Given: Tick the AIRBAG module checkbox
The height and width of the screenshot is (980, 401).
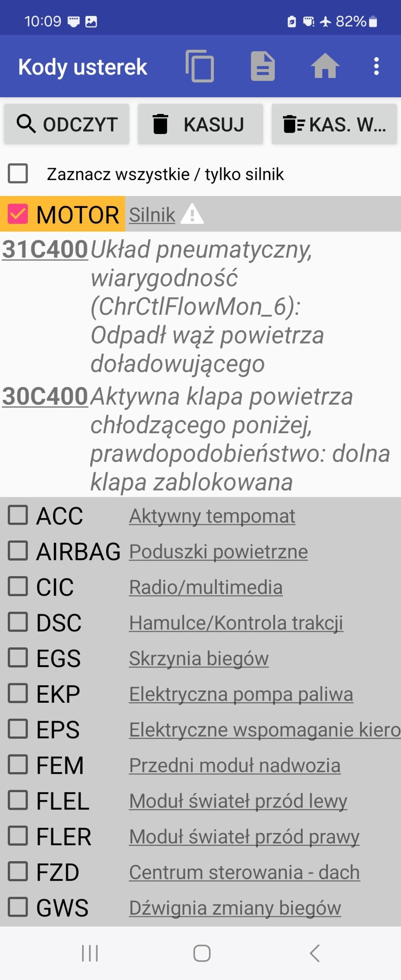Looking at the screenshot, I should tap(18, 551).
